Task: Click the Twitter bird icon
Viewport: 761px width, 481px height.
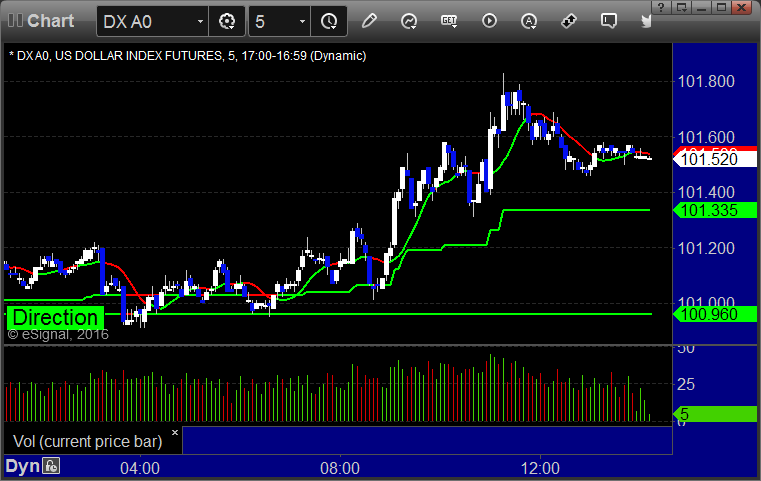Action: coord(646,21)
